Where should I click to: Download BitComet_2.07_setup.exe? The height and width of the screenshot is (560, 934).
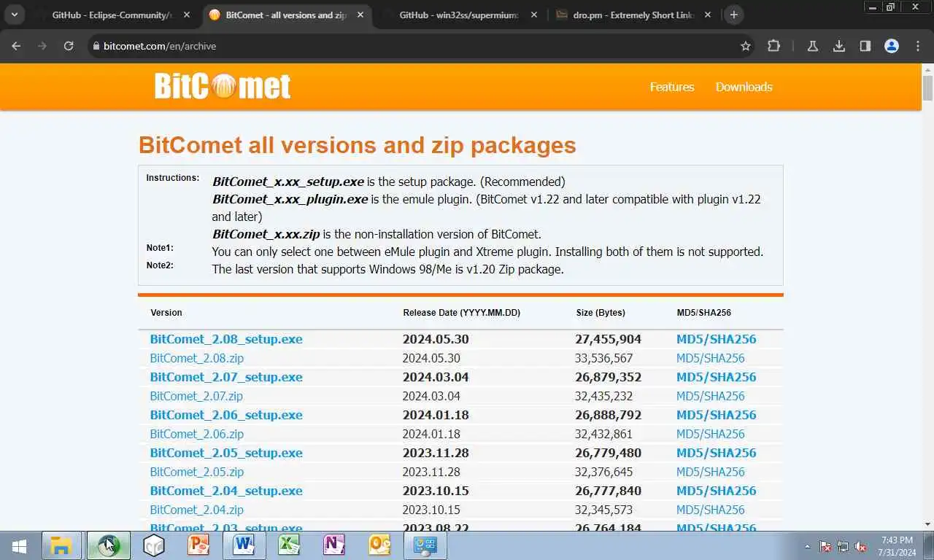click(x=226, y=377)
